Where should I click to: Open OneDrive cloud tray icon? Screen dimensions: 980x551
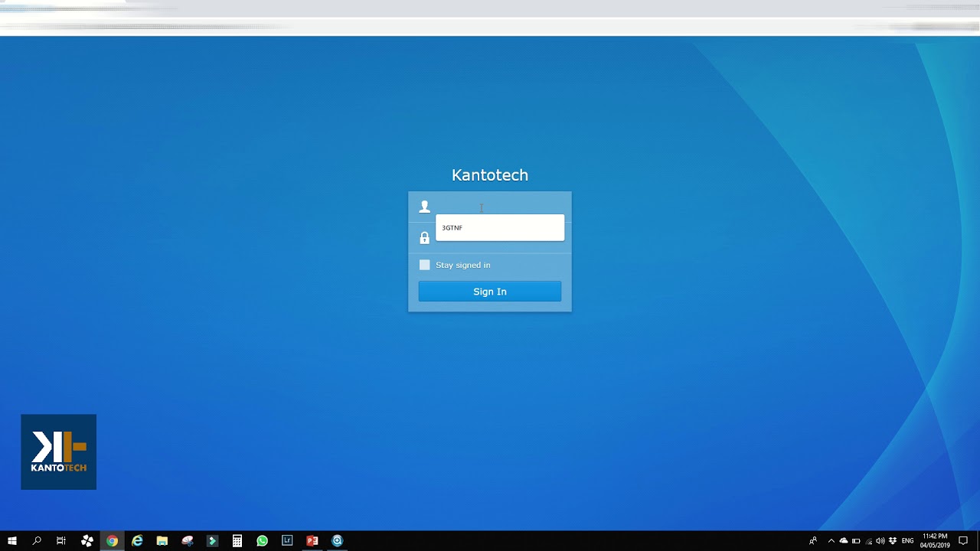[844, 541]
